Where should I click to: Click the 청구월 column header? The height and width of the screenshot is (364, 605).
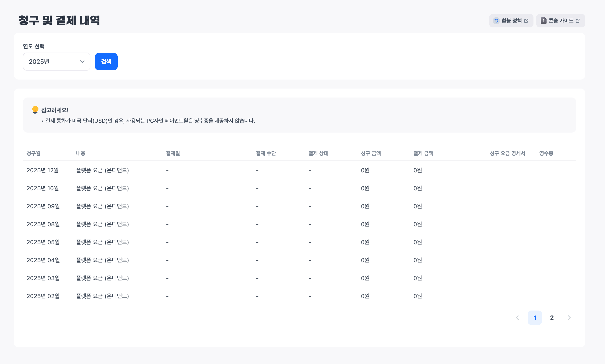pyautogui.click(x=34, y=153)
